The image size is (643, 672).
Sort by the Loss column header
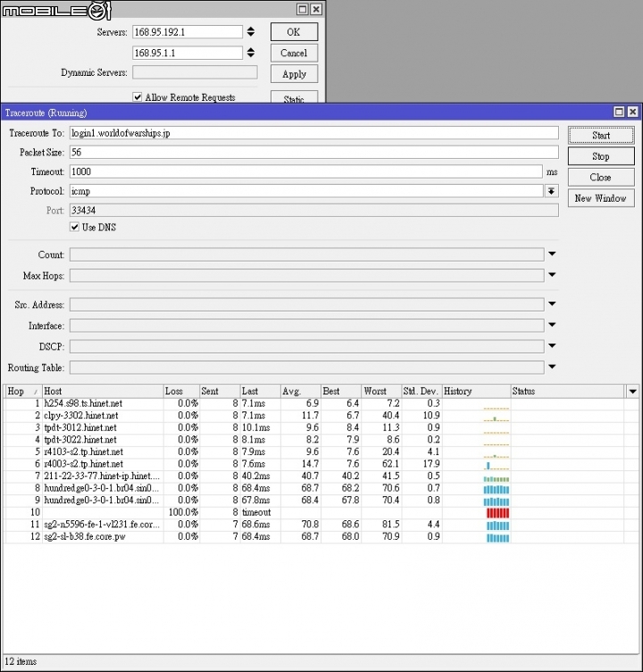(181, 391)
